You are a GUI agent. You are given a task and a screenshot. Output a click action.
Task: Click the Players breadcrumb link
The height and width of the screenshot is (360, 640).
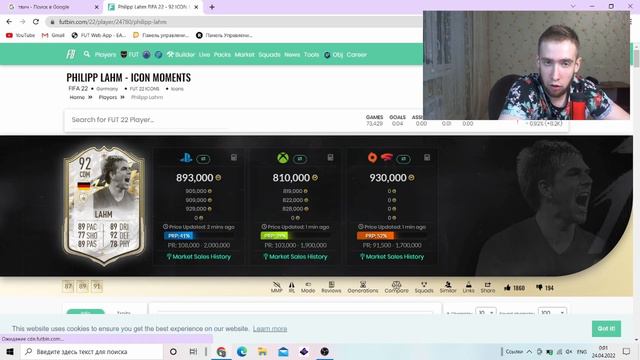tap(108, 97)
